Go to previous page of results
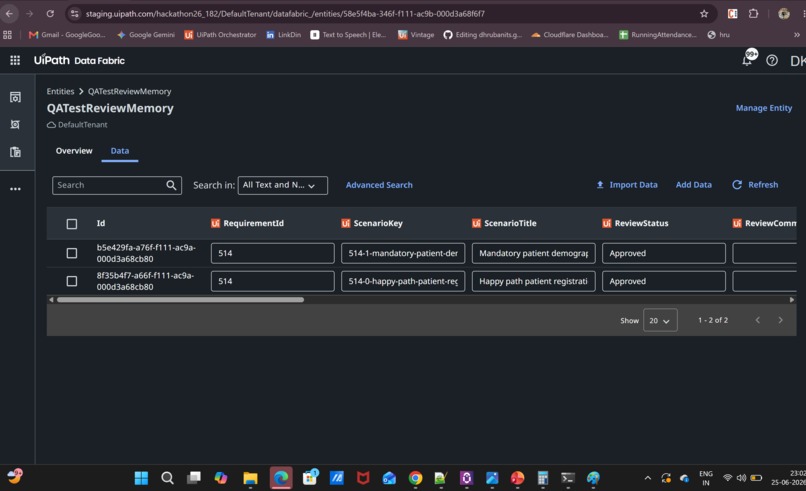The height and width of the screenshot is (491, 806). 758,320
